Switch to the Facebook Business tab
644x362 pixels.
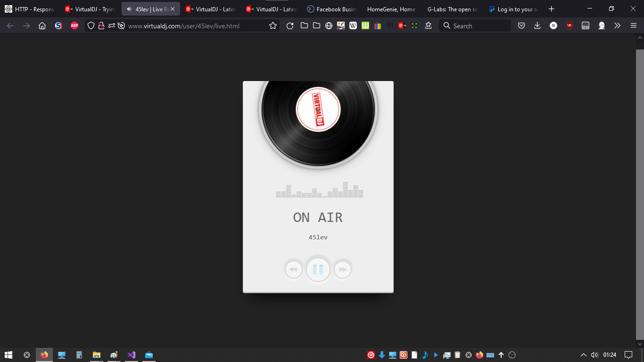331,9
